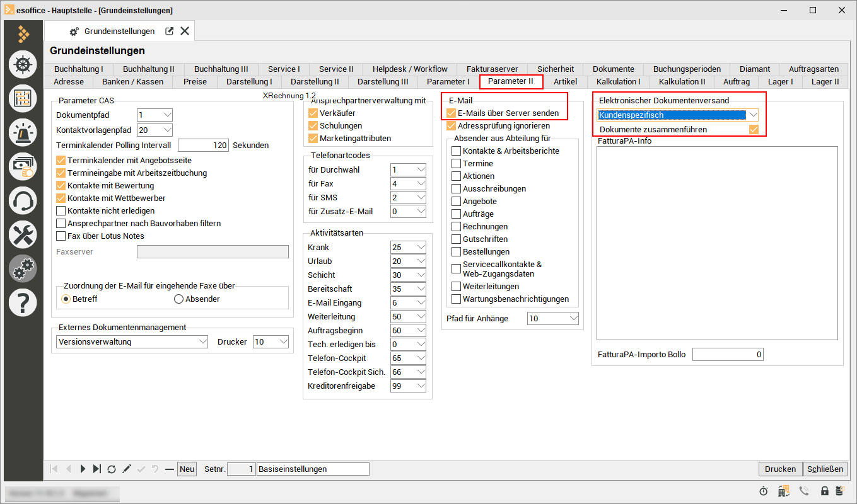
Task: Open the ship's wheel sidebar module
Action: point(23,64)
